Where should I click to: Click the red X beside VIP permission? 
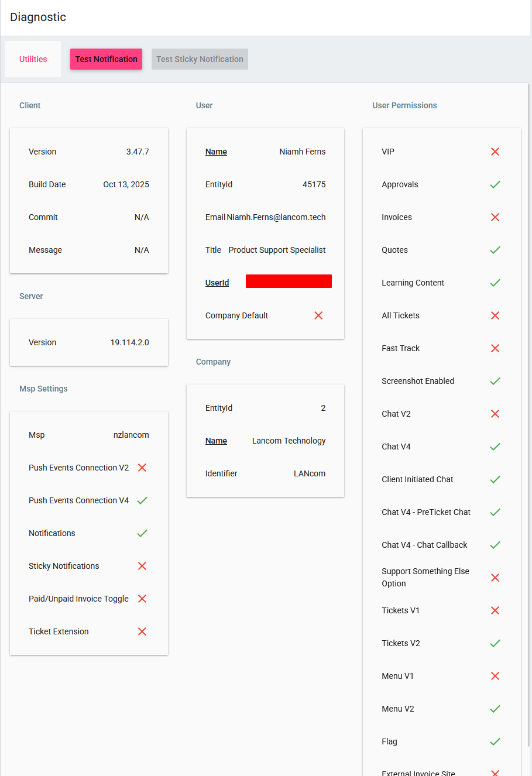point(495,152)
